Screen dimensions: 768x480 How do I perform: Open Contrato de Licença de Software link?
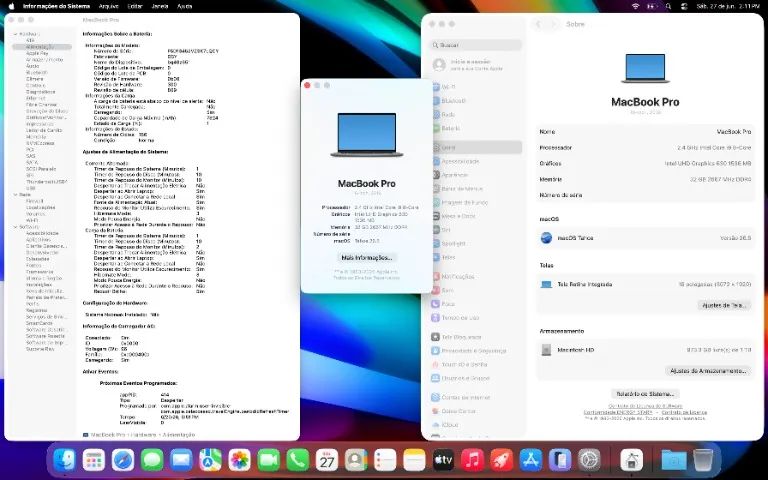click(645, 407)
